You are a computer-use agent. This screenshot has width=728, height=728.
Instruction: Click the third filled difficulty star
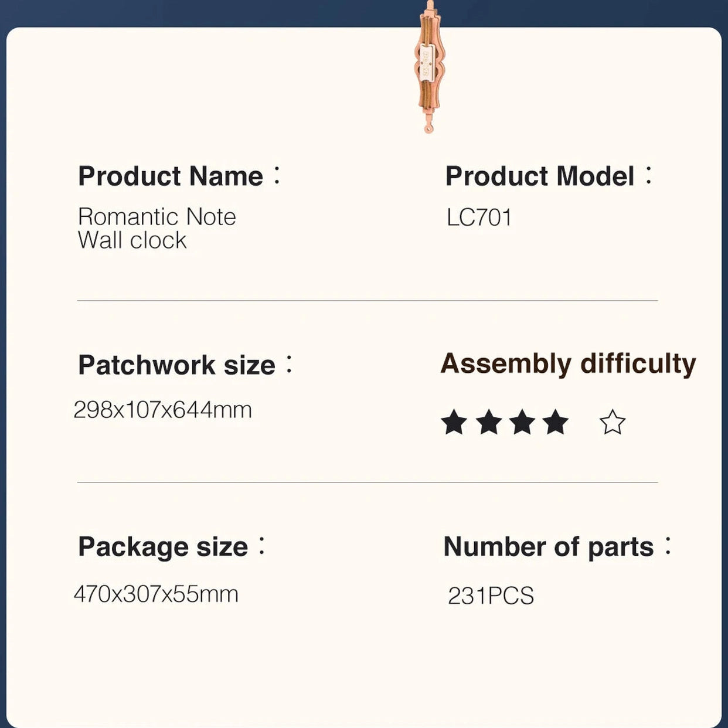[522, 422]
